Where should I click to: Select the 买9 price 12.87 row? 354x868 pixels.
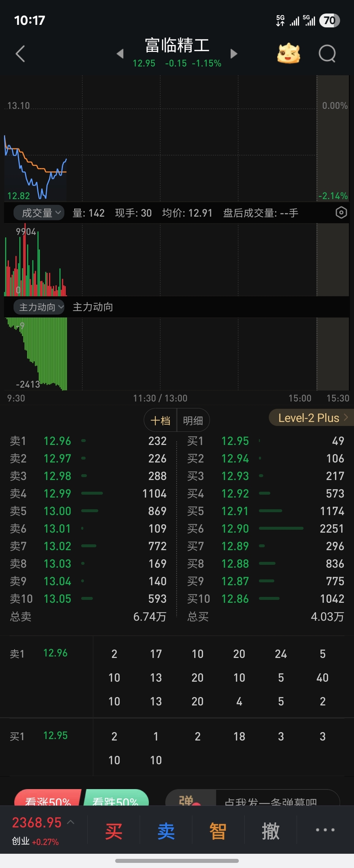[x=265, y=581]
